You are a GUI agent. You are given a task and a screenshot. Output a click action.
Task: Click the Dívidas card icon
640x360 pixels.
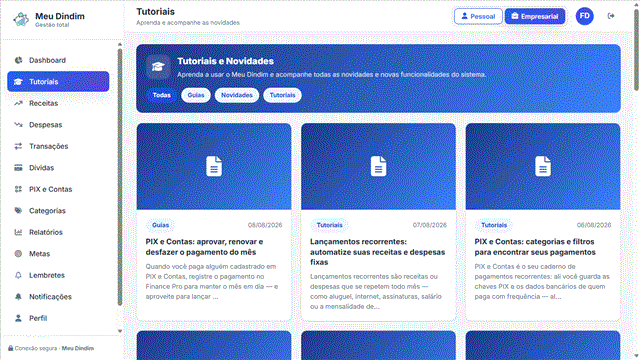(18, 168)
